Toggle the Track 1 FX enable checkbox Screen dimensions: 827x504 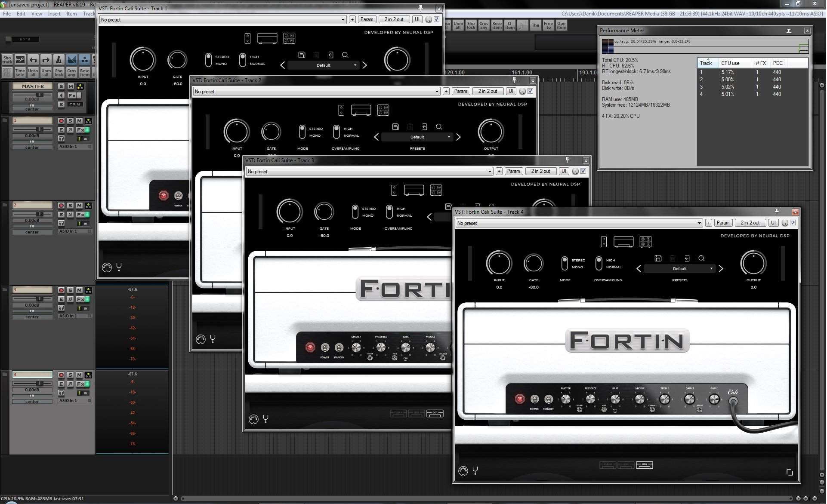(x=436, y=19)
